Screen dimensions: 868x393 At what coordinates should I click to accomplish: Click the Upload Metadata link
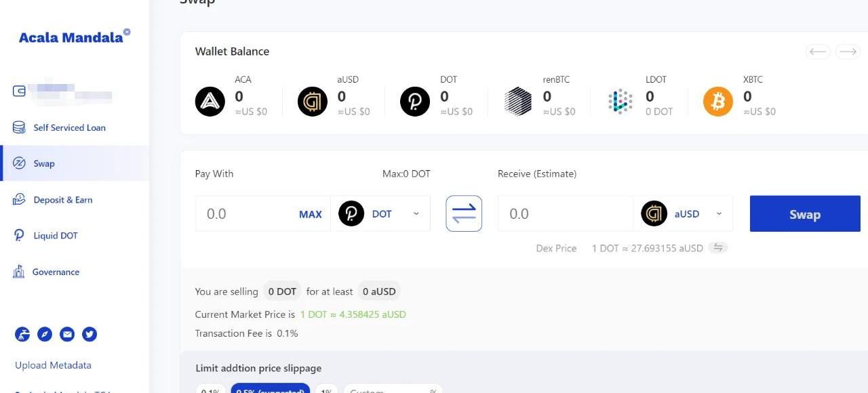[x=53, y=365]
